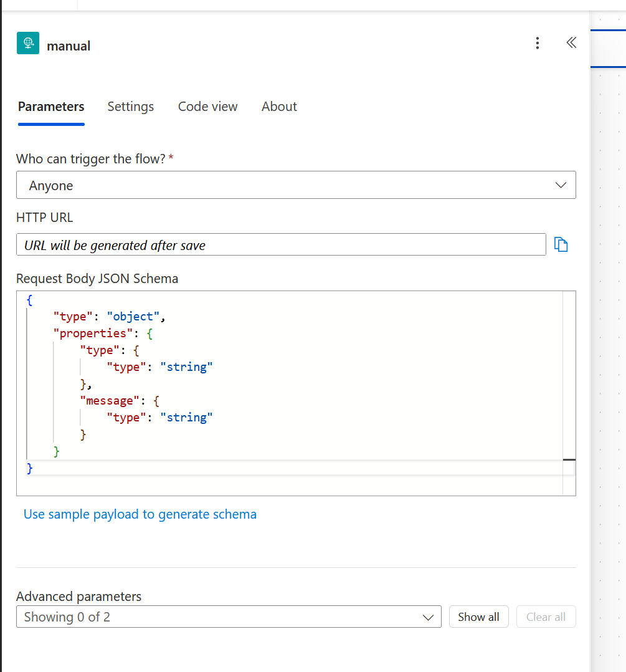
Task: Click the "manual" trigger title text
Action: [x=69, y=46]
